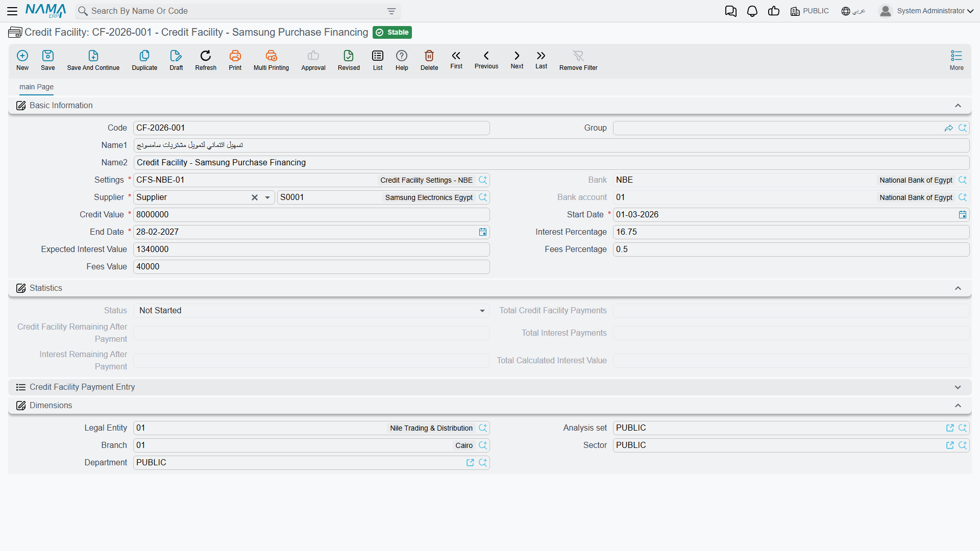980x551 pixels.
Task: Clear the Supplier type selection
Action: [255, 197]
